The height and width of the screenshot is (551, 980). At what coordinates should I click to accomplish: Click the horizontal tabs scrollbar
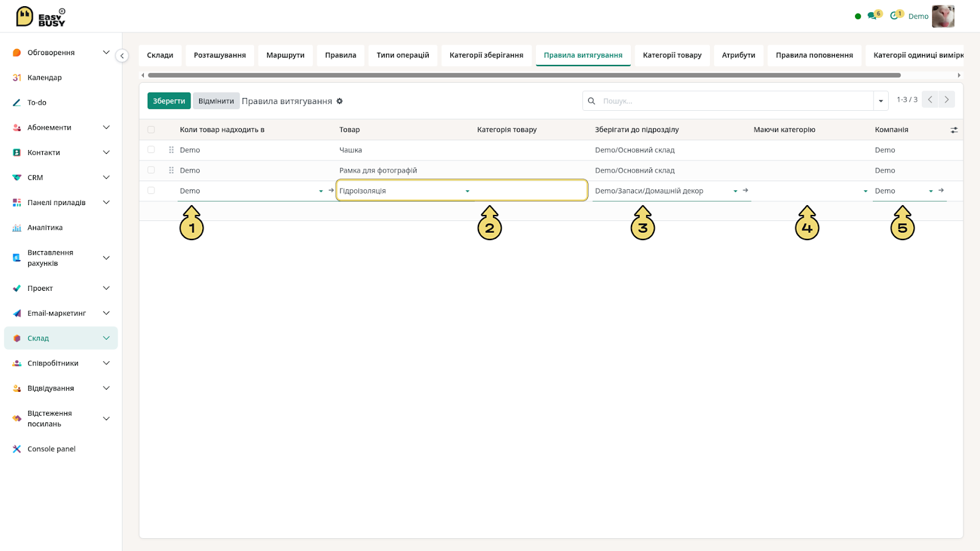[x=524, y=75]
